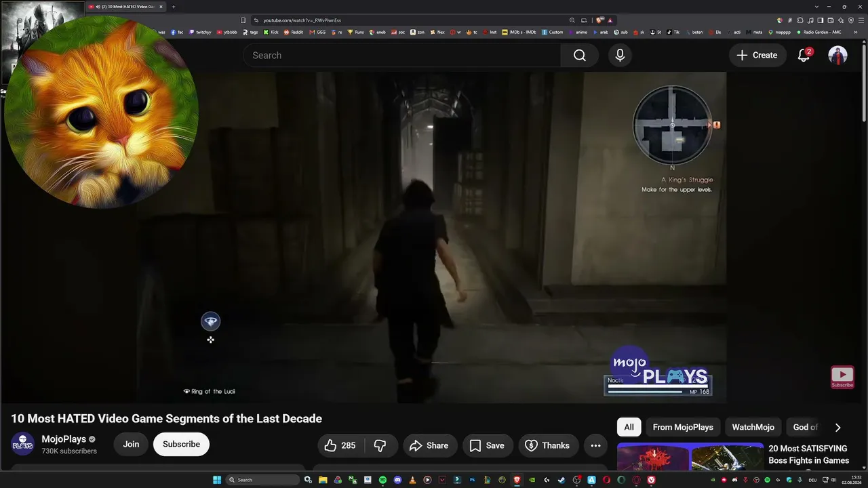Dislike the video with thumbs down
The image size is (868, 488).
pyautogui.click(x=380, y=445)
